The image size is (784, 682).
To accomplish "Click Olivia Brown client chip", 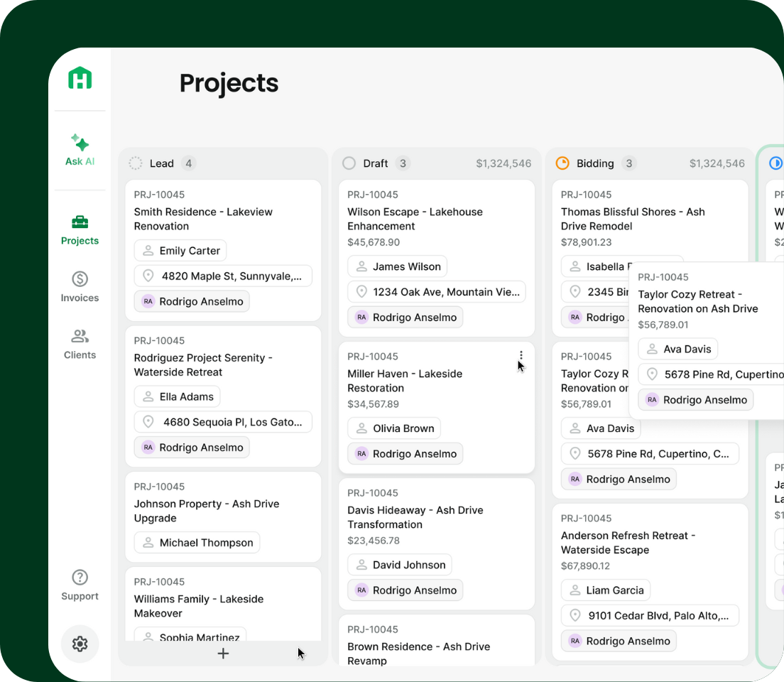I will click(395, 428).
